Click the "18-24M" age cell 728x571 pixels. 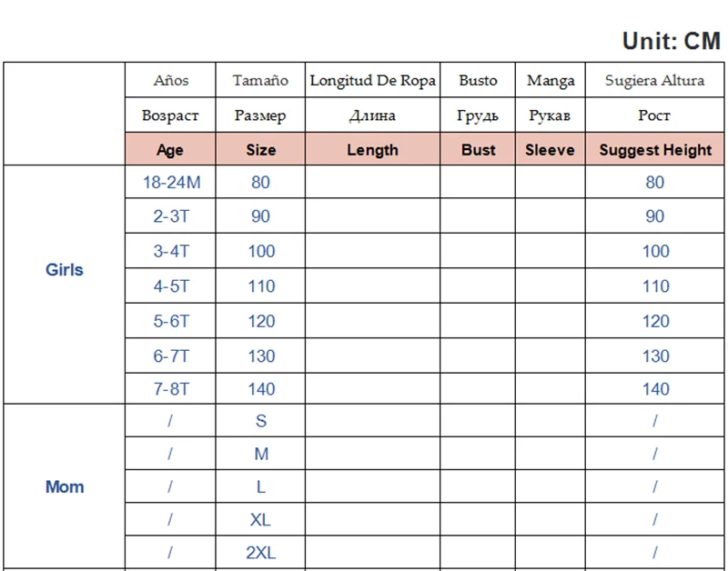point(171,182)
